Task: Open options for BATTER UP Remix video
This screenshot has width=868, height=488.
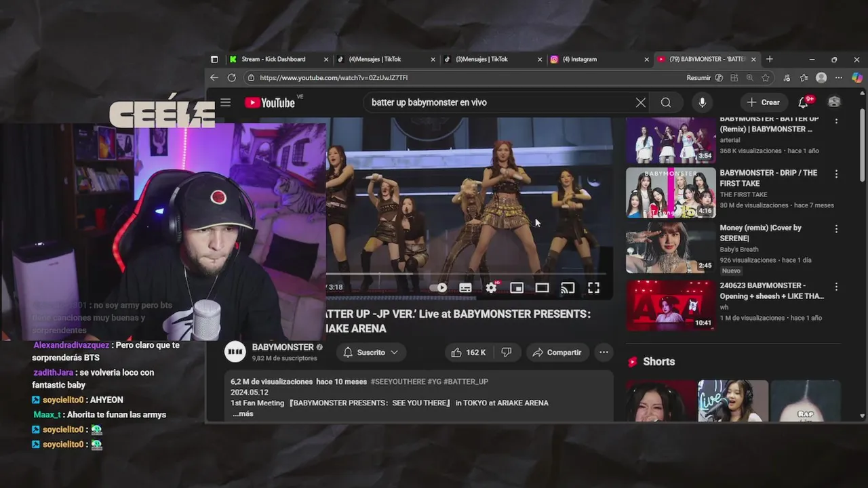Action: [x=836, y=121]
